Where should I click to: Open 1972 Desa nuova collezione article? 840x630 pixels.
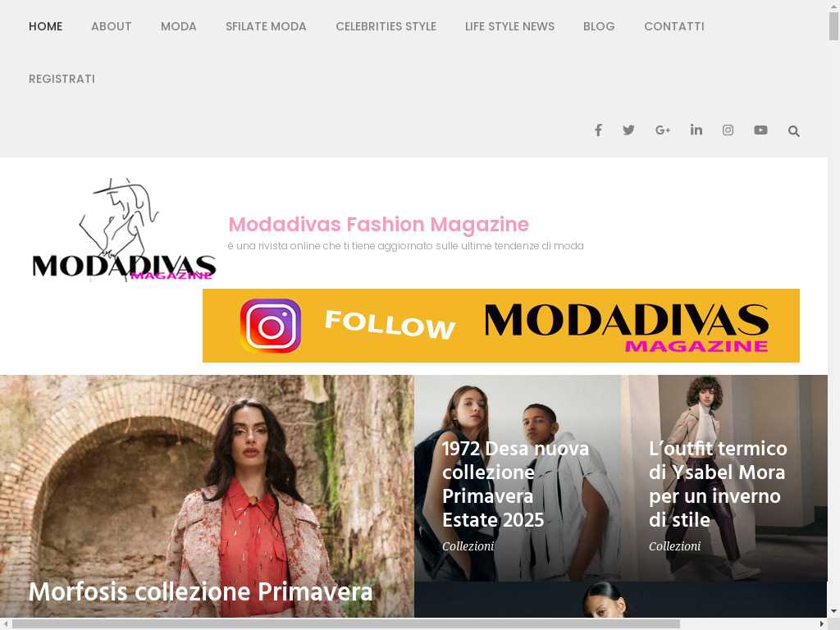pyautogui.click(x=515, y=484)
